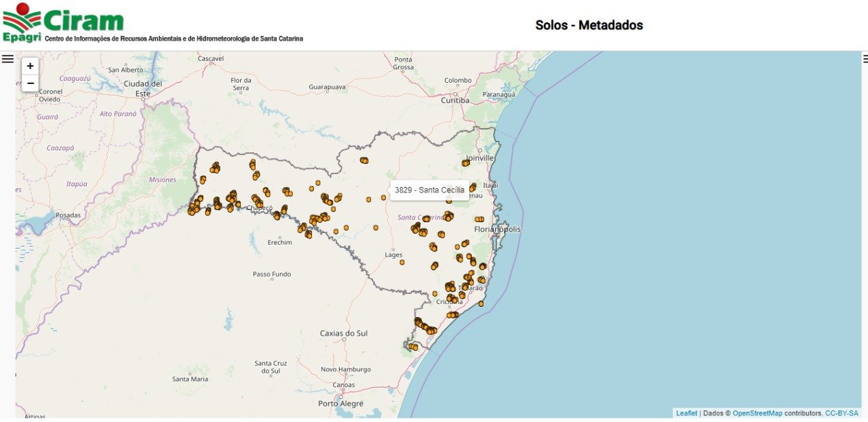
Task: Open the left hamburger menu
Action: tap(7, 59)
